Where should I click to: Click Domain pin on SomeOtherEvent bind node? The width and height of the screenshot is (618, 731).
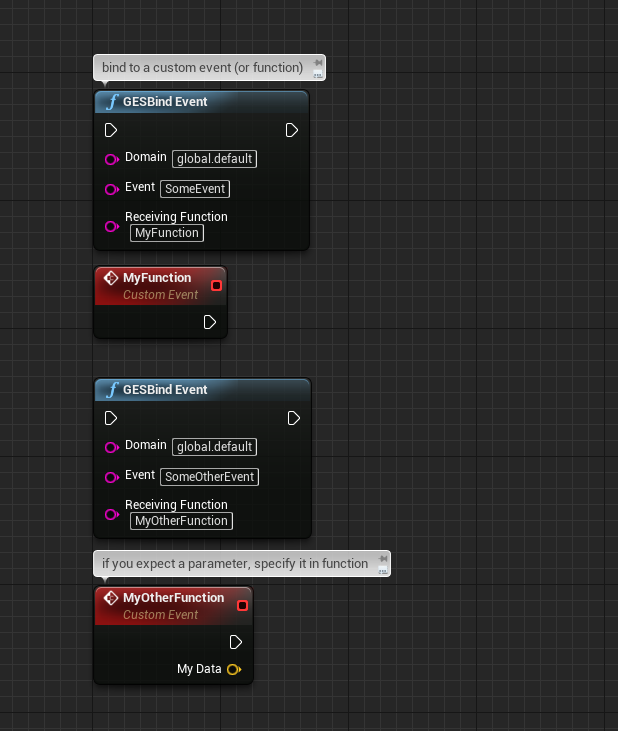click(112, 448)
